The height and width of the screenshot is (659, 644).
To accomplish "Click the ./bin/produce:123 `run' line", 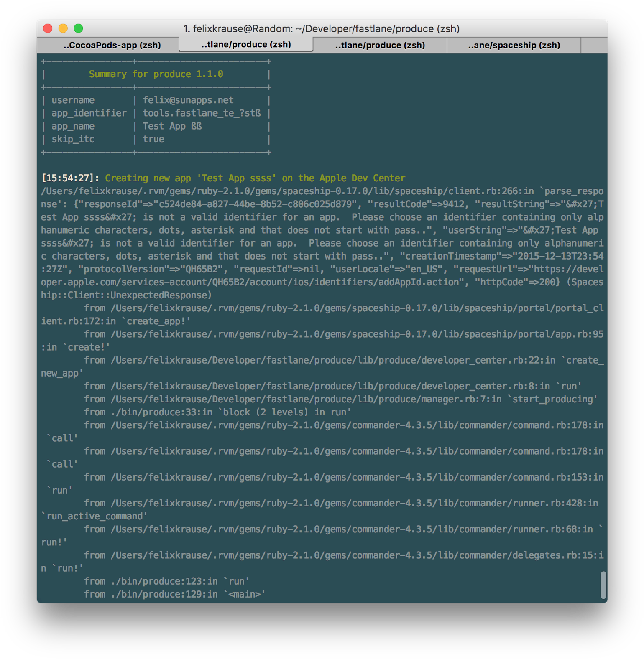I will [166, 581].
